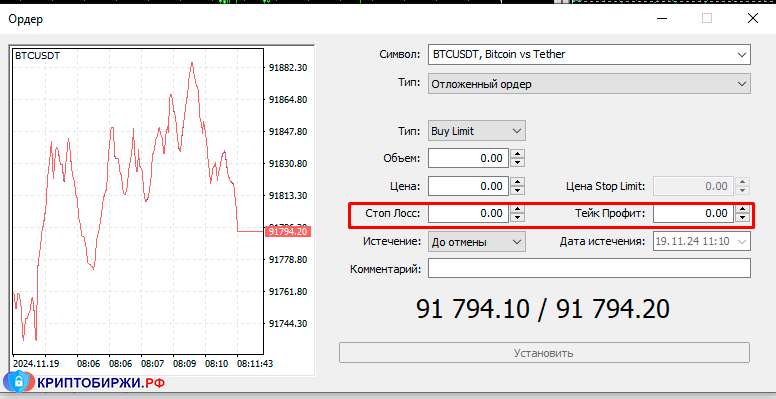Image resolution: width=776 pixels, height=399 pixels.
Task: Click the Комментарий text field
Action: (589, 269)
